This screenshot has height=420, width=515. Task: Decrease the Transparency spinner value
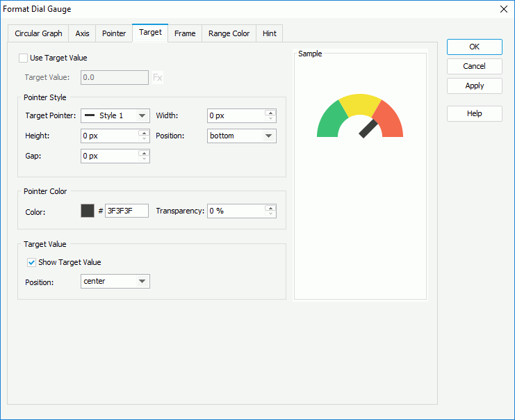click(270, 214)
